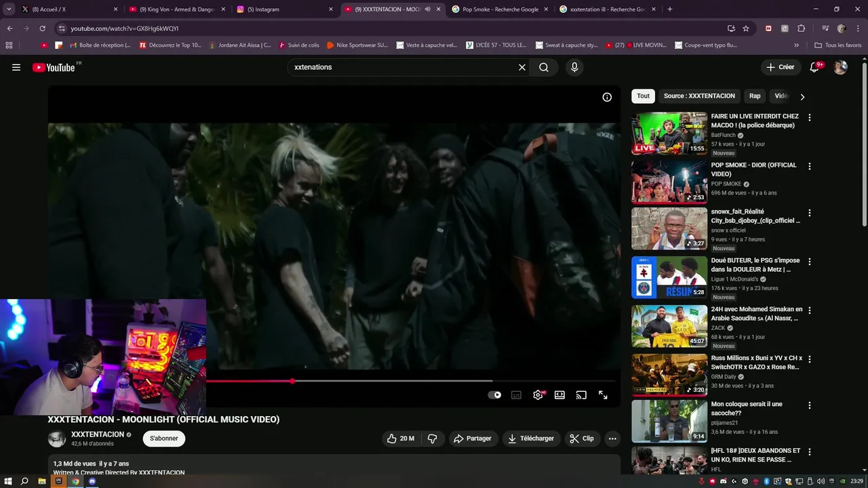Switch to Pop Smoke Google search tab
Viewport: 868px width, 488px height.
(x=499, y=9)
